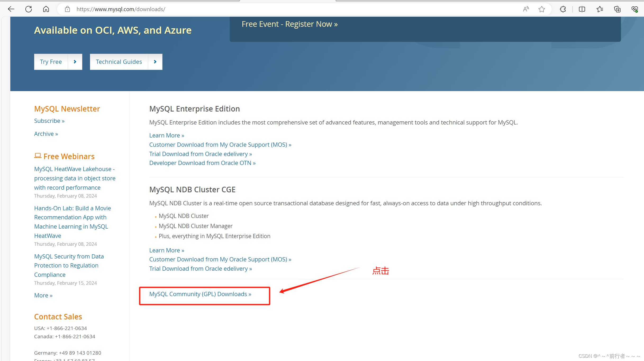Click the MySQL Newsletter heading

[x=67, y=109]
